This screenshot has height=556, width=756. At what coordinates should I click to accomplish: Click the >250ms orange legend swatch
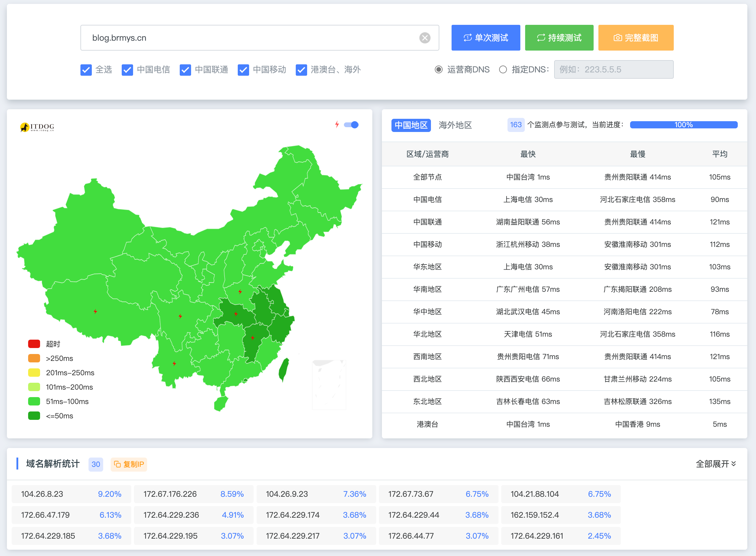point(34,358)
